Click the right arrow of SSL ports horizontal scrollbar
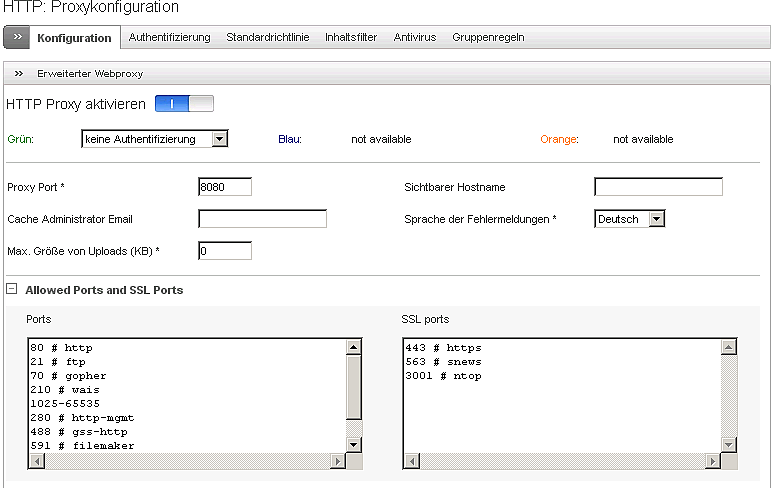 (712, 461)
